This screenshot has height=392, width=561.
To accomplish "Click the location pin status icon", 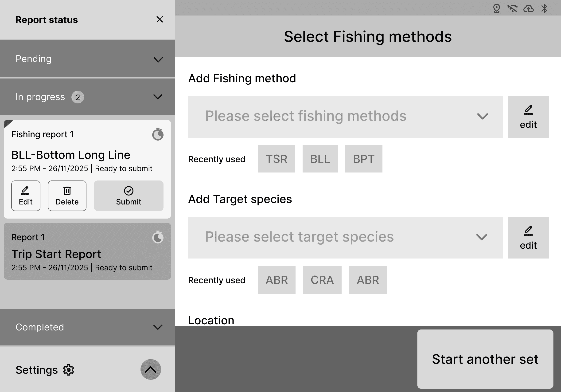I will pyautogui.click(x=496, y=8).
